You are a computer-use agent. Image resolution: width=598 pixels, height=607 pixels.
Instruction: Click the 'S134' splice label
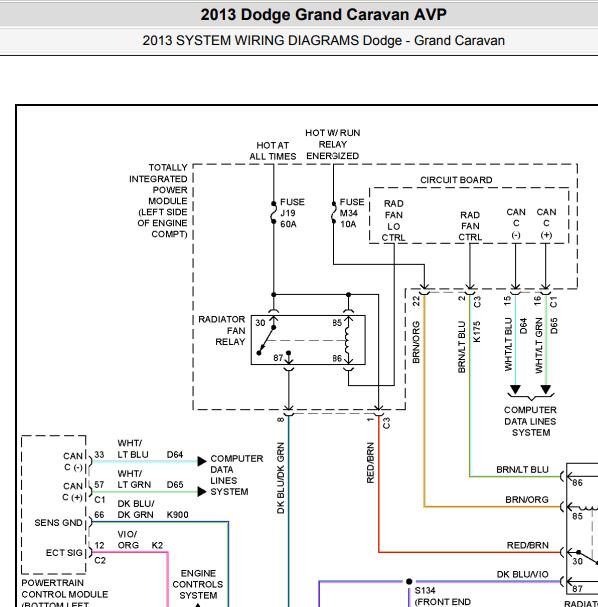pyautogui.click(x=425, y=591)
